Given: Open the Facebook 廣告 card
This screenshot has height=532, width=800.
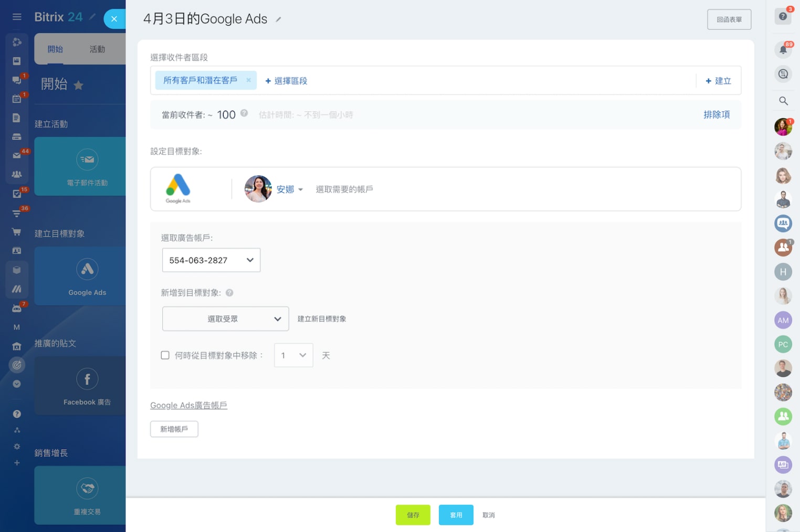Looking at the screenshot, I should 80,386.
